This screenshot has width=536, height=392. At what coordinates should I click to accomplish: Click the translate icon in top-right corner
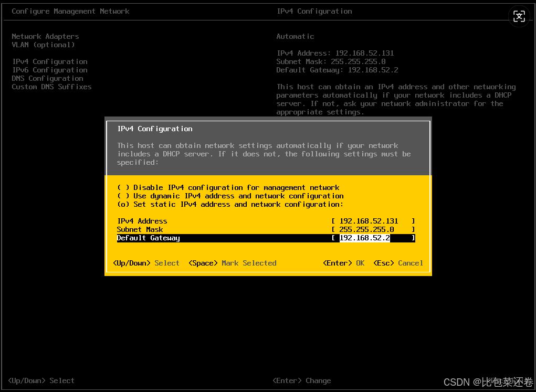[519, 16]
